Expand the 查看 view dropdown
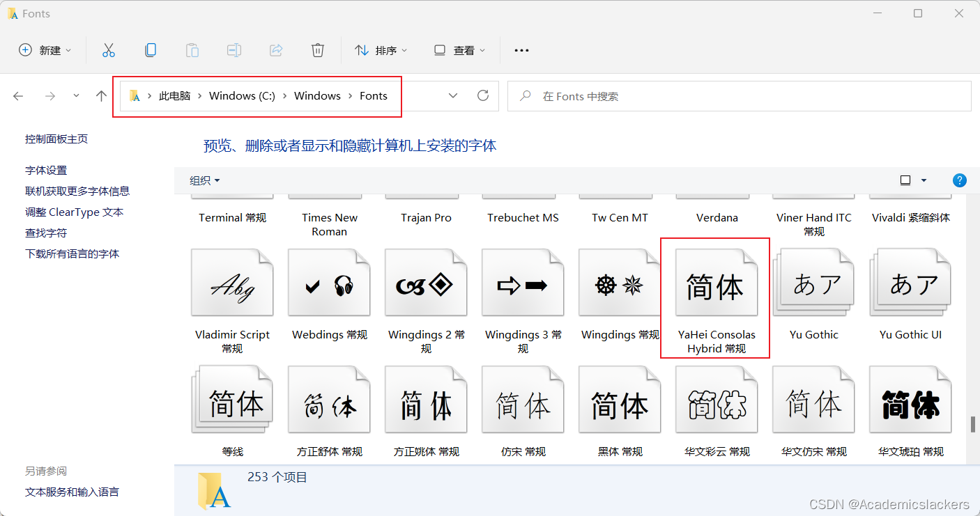 [x=459, y=49]
